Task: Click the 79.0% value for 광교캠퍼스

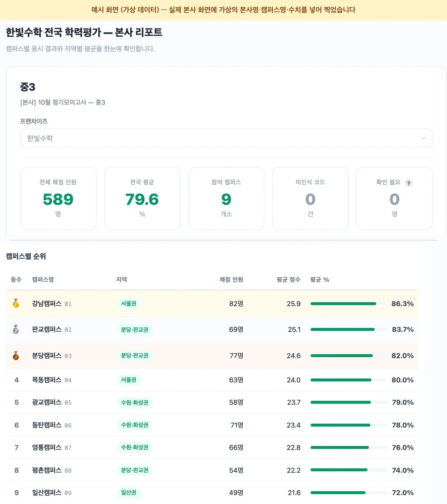Action: tap(403, 403)
